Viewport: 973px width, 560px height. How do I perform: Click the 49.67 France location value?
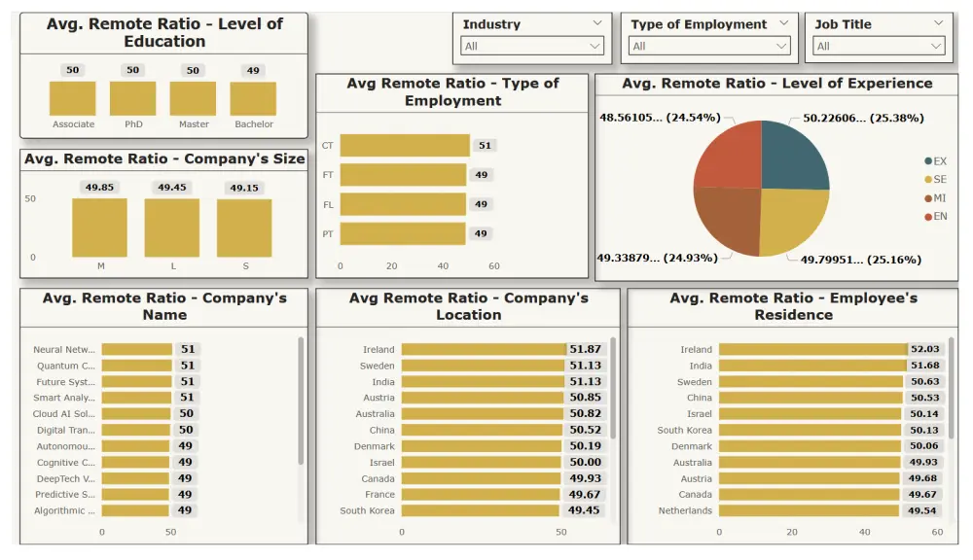tap(585, 494)
